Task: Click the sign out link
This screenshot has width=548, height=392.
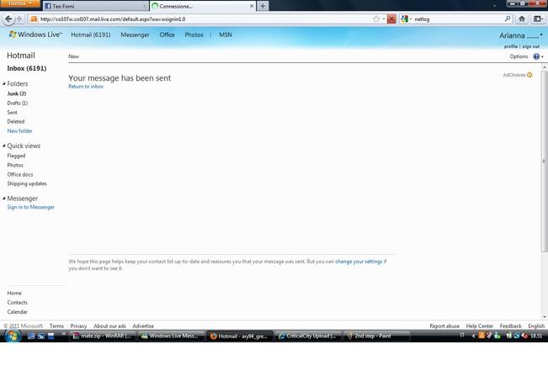Action: tap(531, 46)
